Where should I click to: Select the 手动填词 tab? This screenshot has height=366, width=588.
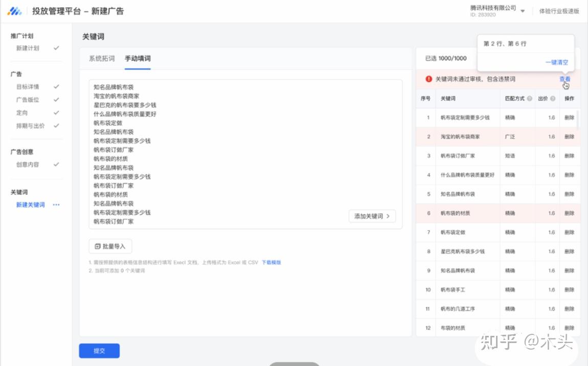click(x=138, y=59)
